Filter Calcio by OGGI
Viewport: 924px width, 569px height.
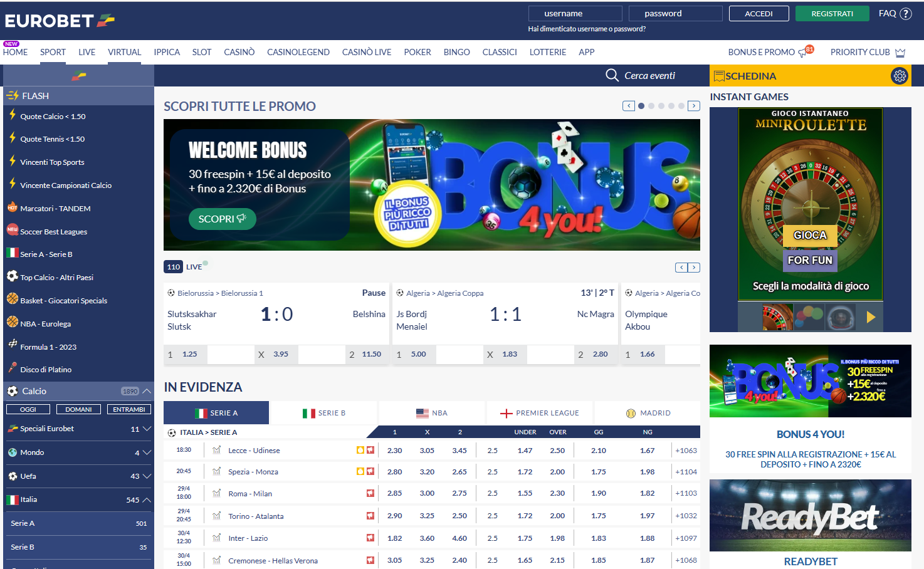[28, 409]
